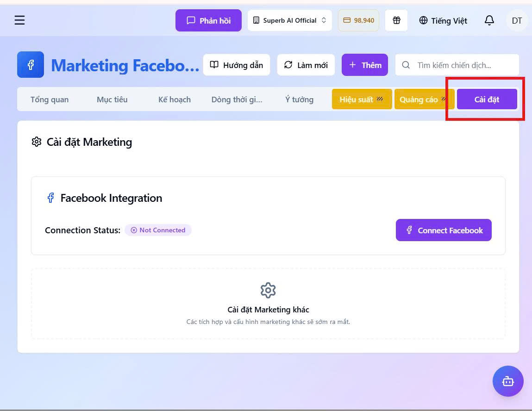Click the DT user avatar
The height and width of the screenshot is (411, 532).
point(517,21)
